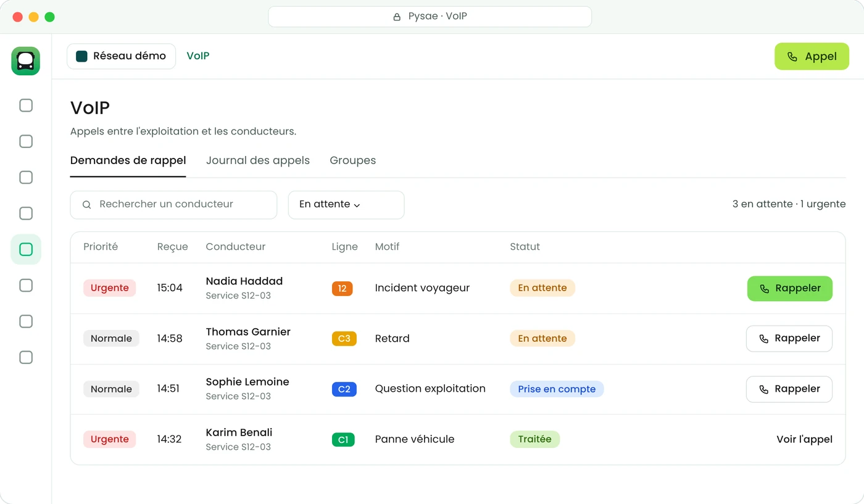The height and width of the screenshot is (504, 864).
Task: Call back Thomas Garnier with Rappeler
Action: [x=789, y=339]
